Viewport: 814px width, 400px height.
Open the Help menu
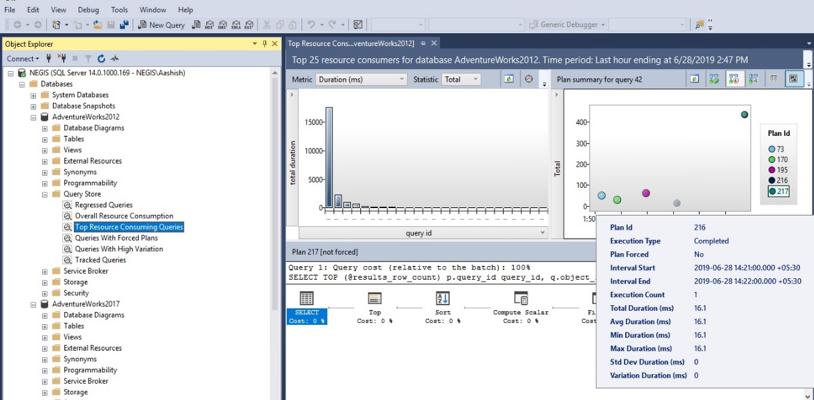click(x=185, y=10)
